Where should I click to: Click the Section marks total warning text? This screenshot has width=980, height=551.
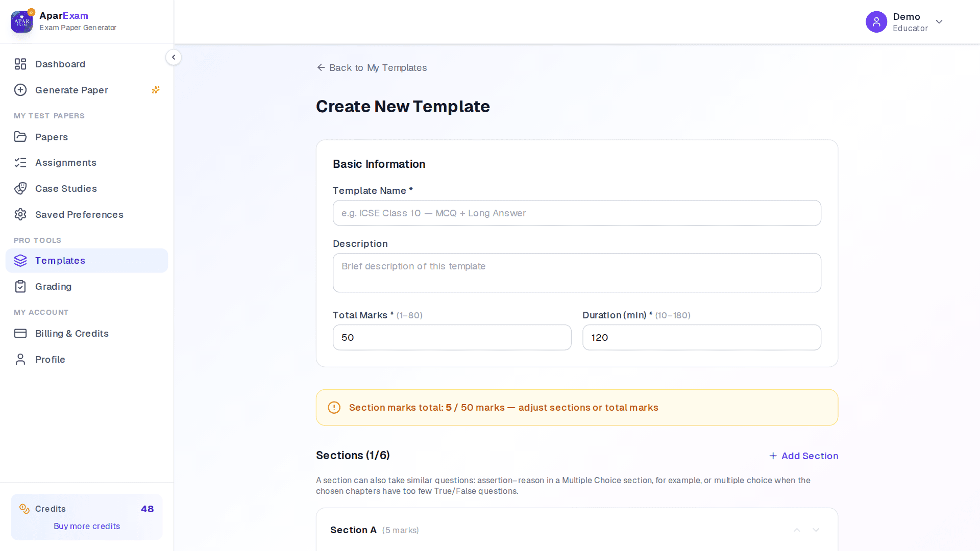503,408
